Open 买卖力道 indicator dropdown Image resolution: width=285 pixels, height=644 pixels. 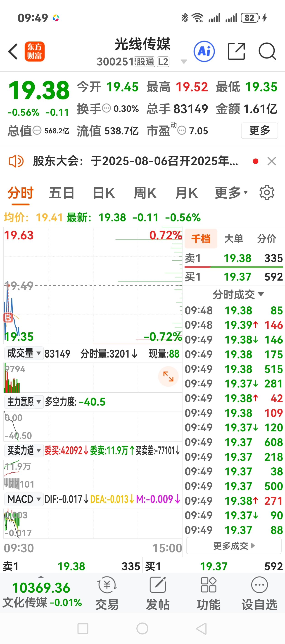point(24,450)
